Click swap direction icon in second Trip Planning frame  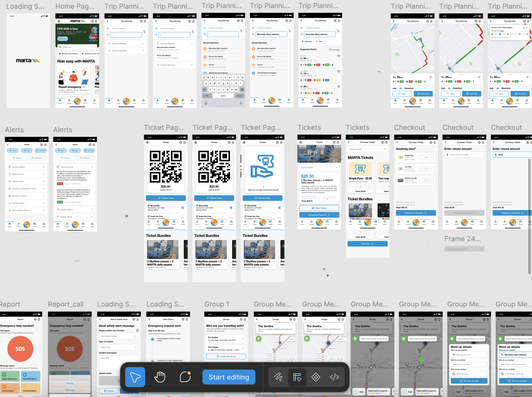click(x=193, y=31)
